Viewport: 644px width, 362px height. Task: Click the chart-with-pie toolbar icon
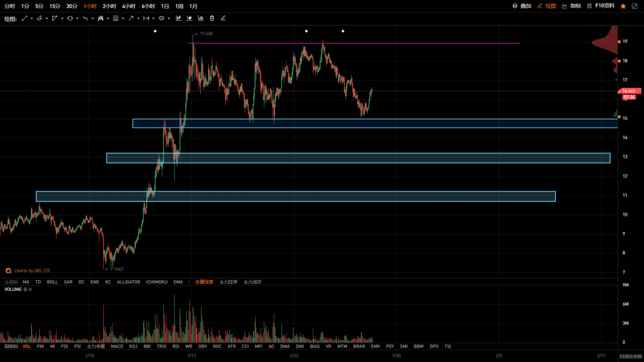click(x=190, y=18)
